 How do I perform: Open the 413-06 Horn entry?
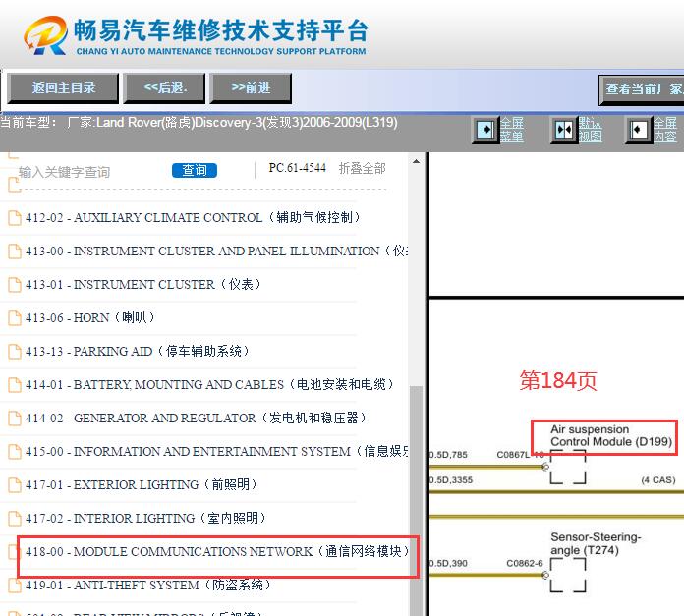coord(89,317)
